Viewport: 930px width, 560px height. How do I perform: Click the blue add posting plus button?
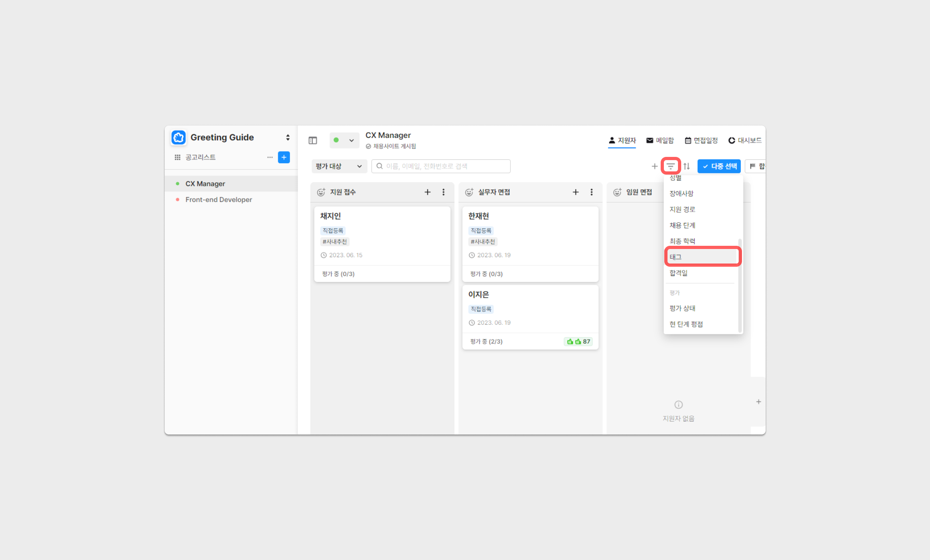284,157
